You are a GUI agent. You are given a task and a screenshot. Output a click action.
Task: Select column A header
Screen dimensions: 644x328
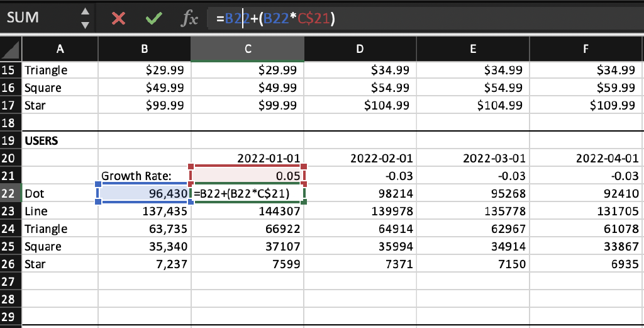tap(59, 49)
